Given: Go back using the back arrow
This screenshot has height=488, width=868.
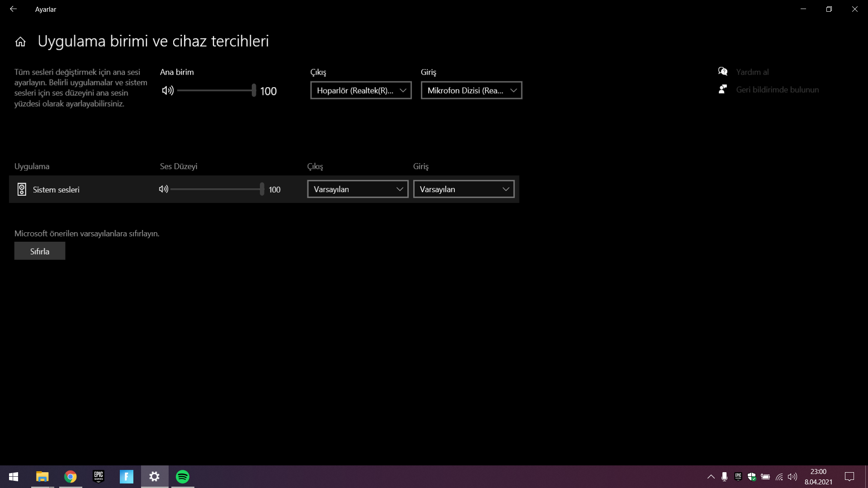Looking at the screenshot, I should (13, 9).
